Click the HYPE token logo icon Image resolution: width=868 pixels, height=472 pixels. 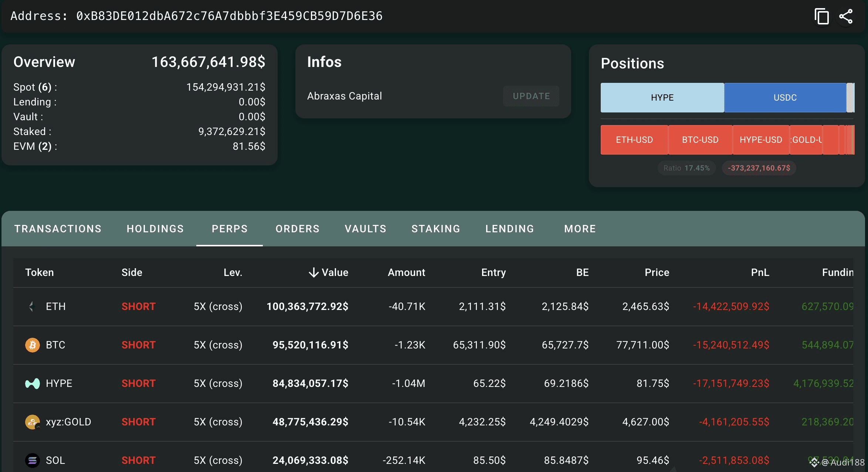click(x=32, y=384)
